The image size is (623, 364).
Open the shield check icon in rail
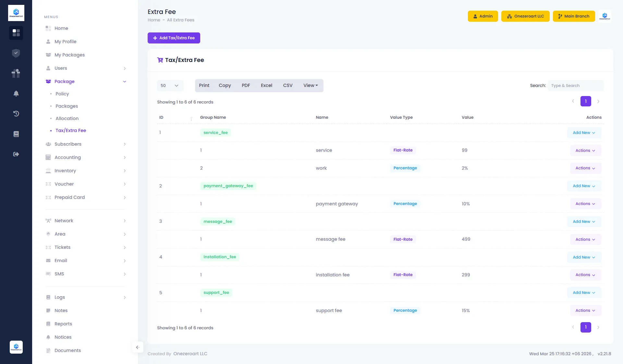pyautogui.click(x=16, y=53)
